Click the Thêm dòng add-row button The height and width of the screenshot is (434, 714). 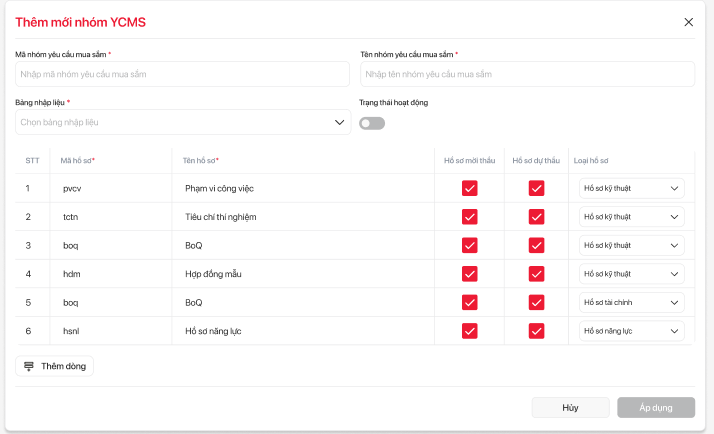pyautogui.click(x=54, y=366)
